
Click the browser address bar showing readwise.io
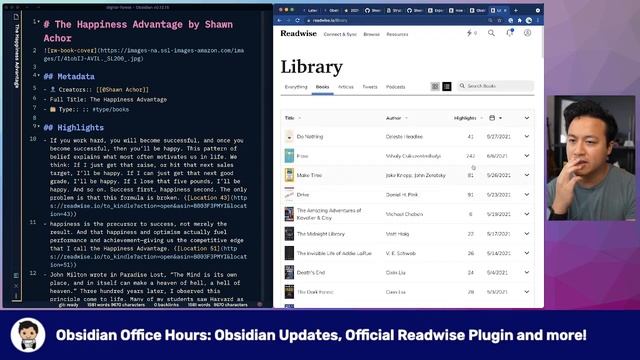coord(396,20)
